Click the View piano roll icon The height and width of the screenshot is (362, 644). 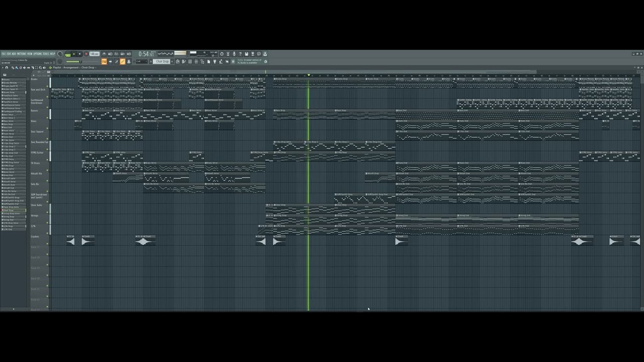(x=184, y=61)
